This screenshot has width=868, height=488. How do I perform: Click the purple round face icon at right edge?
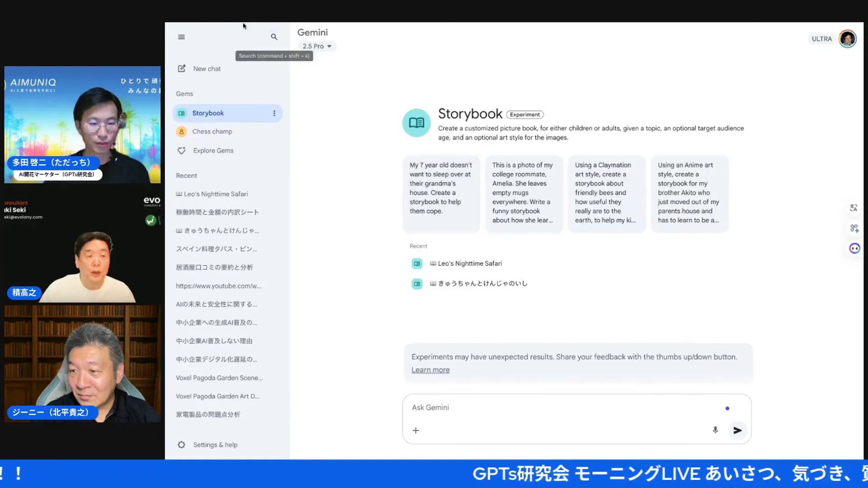[x=854, y=248]
